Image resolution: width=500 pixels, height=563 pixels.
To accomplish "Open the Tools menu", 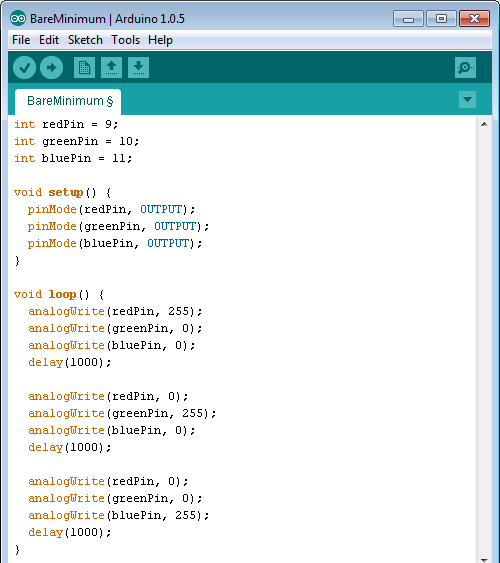I will [x=125, y=40].
